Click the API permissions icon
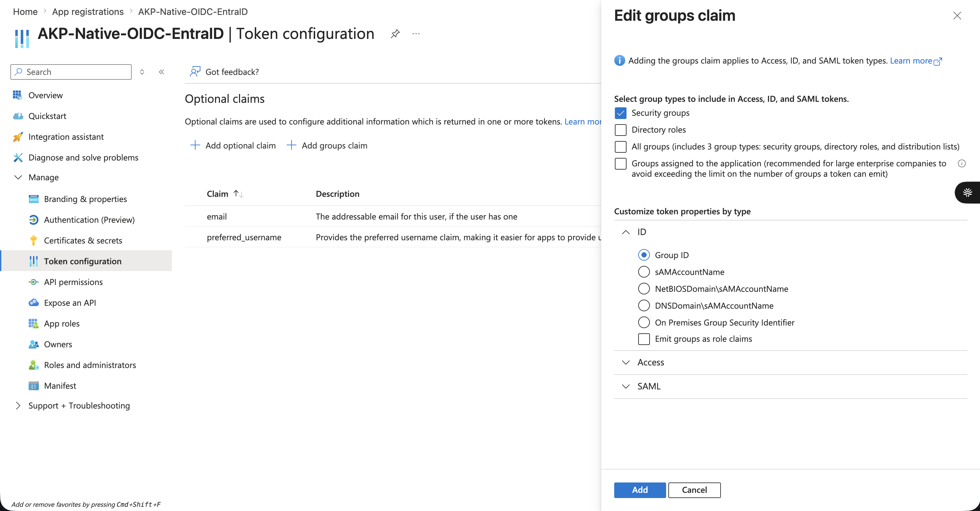The image size is (980, 511). click(x=33, y=282)
